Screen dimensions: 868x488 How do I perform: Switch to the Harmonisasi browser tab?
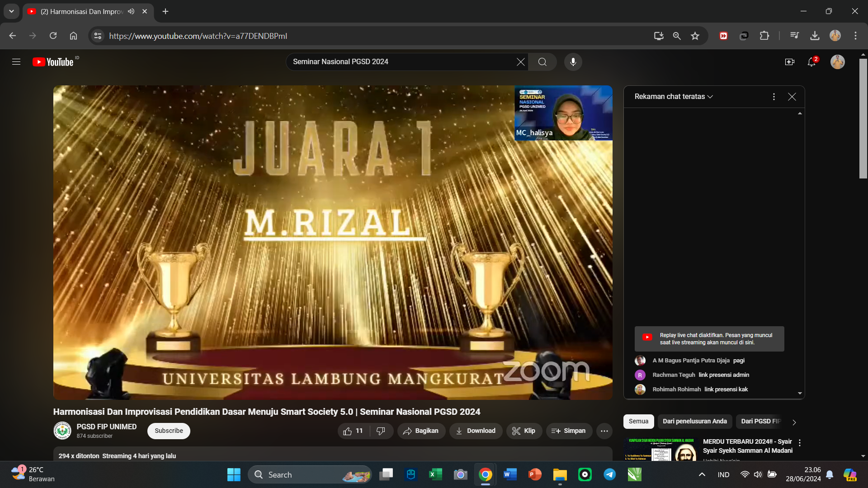[81, 11]
